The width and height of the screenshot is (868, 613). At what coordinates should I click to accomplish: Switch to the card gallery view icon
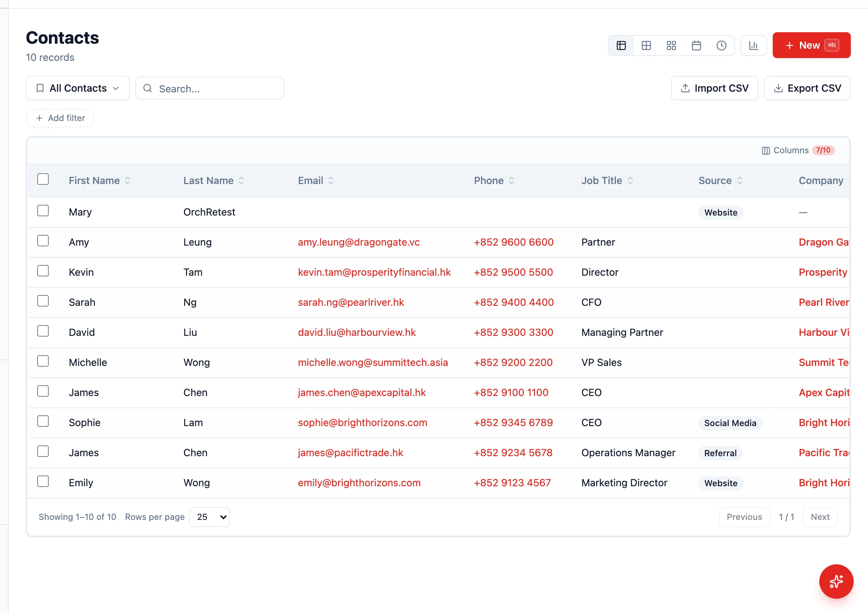[x=671, y=45]
